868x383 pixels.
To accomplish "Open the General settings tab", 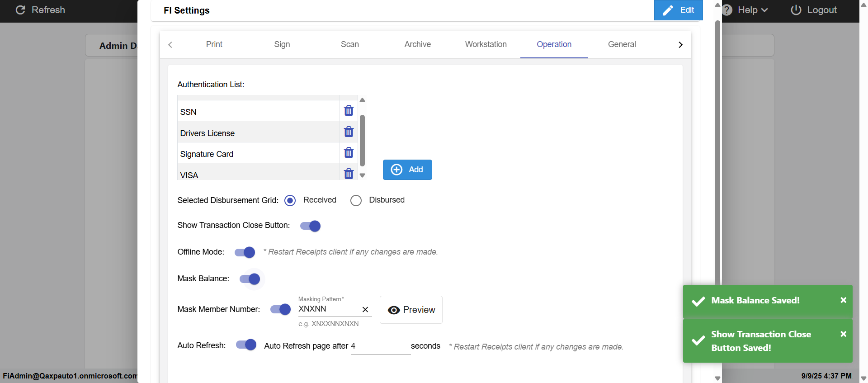I will [622, 44].
